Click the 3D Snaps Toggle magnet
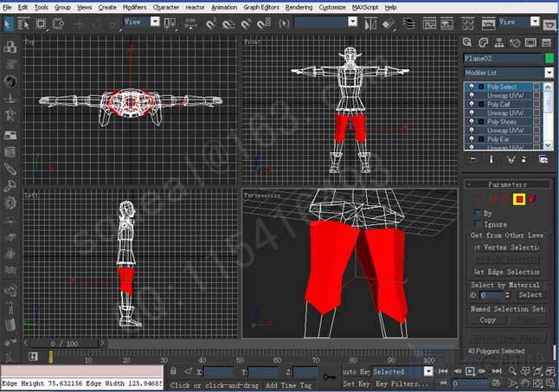 [211, 24]
